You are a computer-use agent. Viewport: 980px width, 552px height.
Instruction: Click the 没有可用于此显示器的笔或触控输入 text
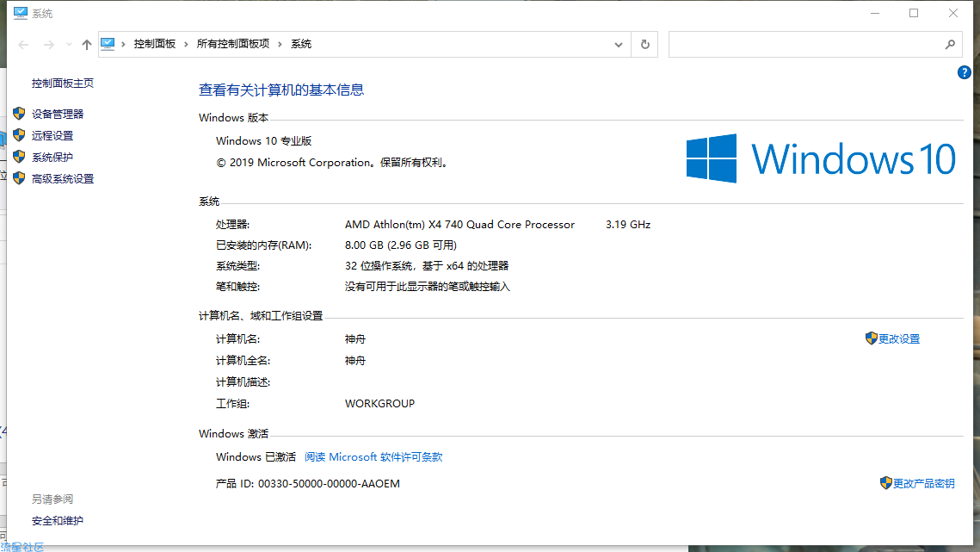pos(428,287)
